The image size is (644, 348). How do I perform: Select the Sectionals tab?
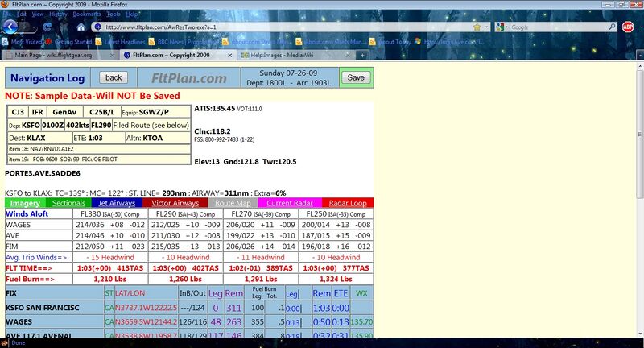pyautogui.click(x=68, y=203)
